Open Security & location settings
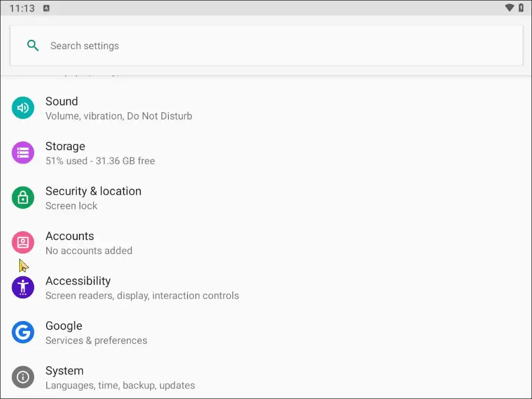 pos(94,192)
